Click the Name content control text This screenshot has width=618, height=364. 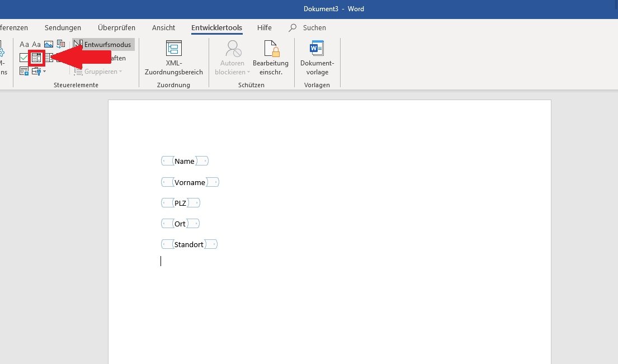point(185,161)
